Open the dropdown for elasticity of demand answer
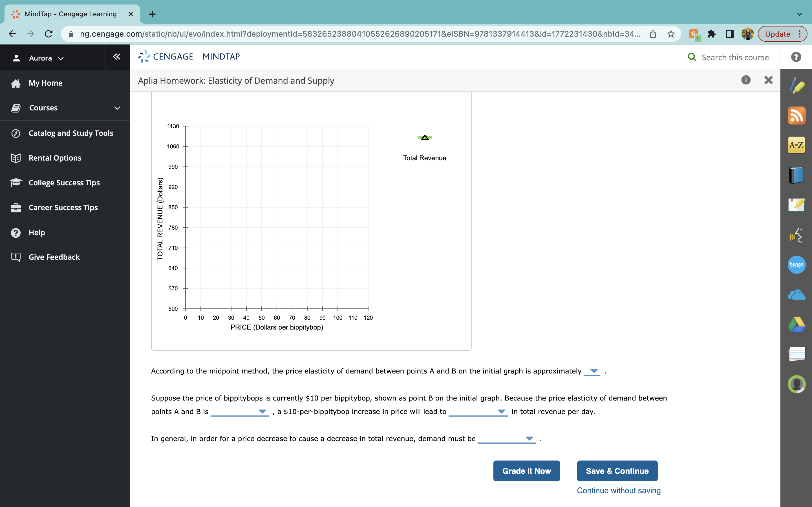Image resolution: width=812 pixels, height=507 pixels. (592, 371)
